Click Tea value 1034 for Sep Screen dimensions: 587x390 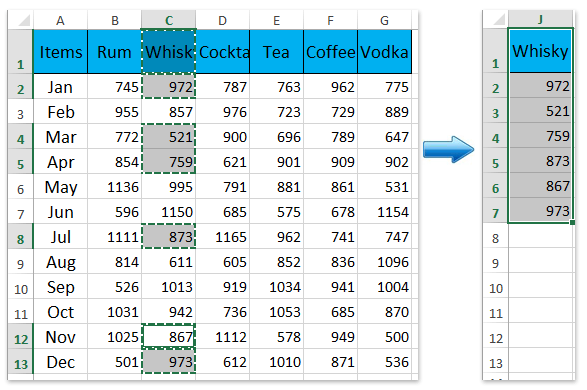pyautogui.click(x=276, y=287)
